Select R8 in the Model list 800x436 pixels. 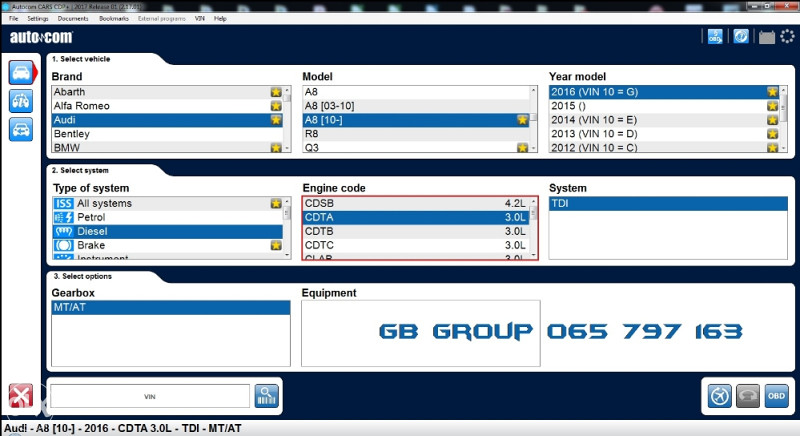(416, 134)
